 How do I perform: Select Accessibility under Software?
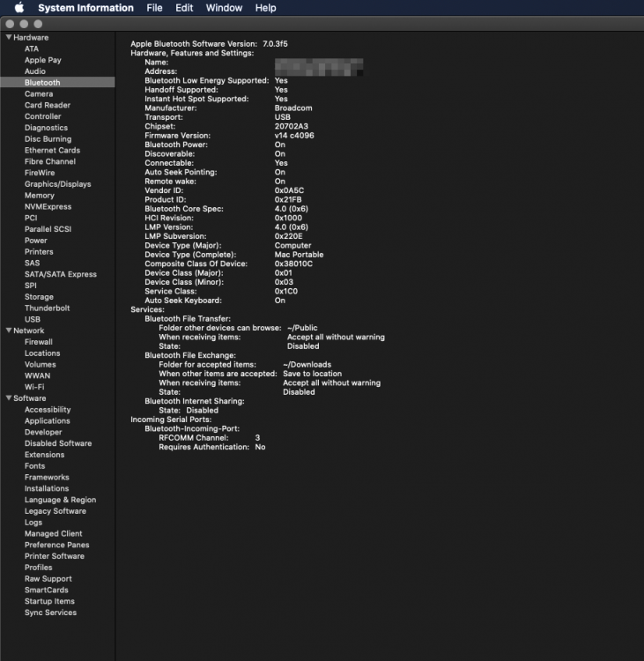click(x=48, y=409)
